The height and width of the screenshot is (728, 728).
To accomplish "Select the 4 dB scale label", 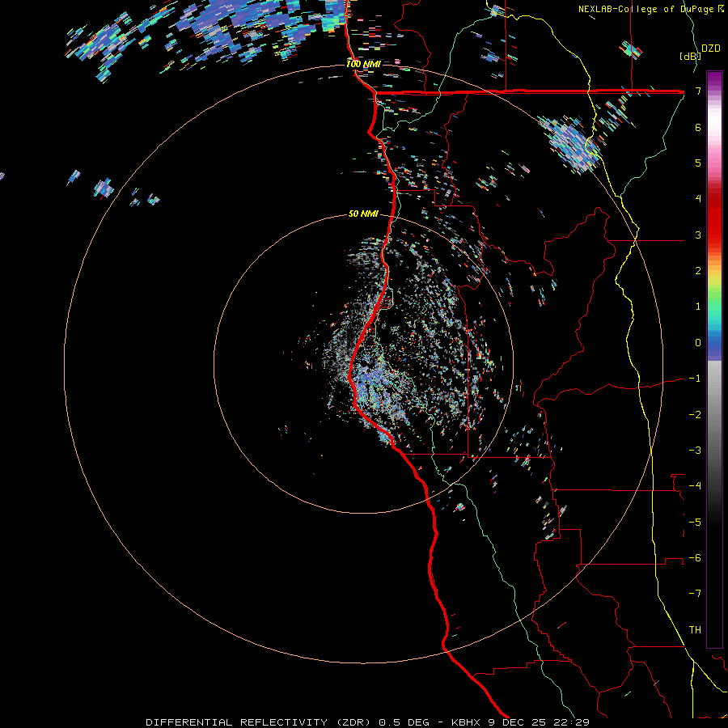I will pos(698,199).
